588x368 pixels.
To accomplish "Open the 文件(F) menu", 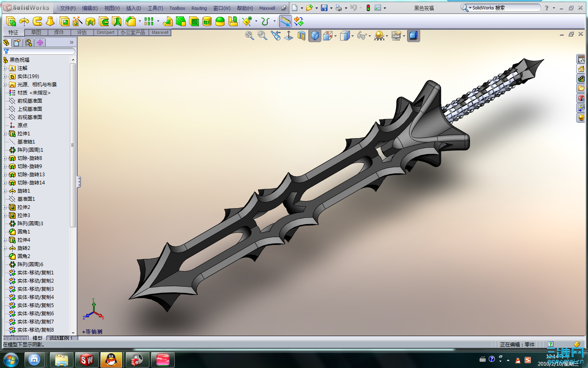I will tap(68, 8).
